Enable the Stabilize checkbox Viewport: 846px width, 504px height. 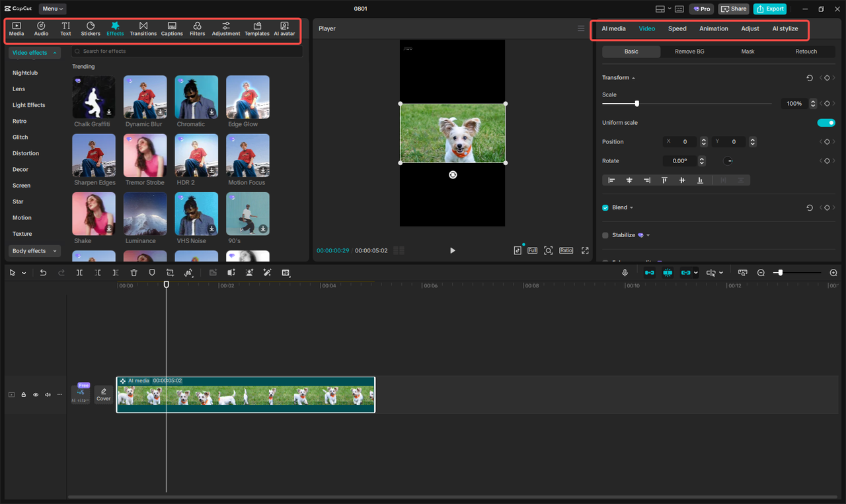click(605, 235)
